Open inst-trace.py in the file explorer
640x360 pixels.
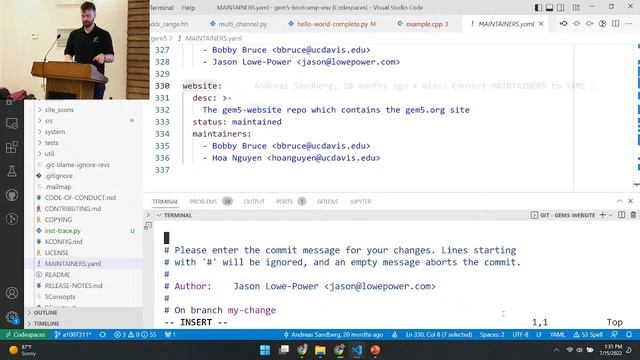(62, 231)
